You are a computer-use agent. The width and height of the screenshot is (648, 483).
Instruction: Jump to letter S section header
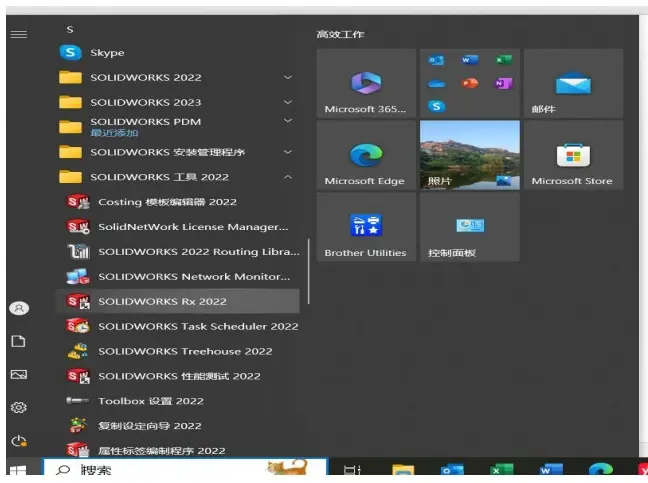pyautogui.click(x=70, y=30)
